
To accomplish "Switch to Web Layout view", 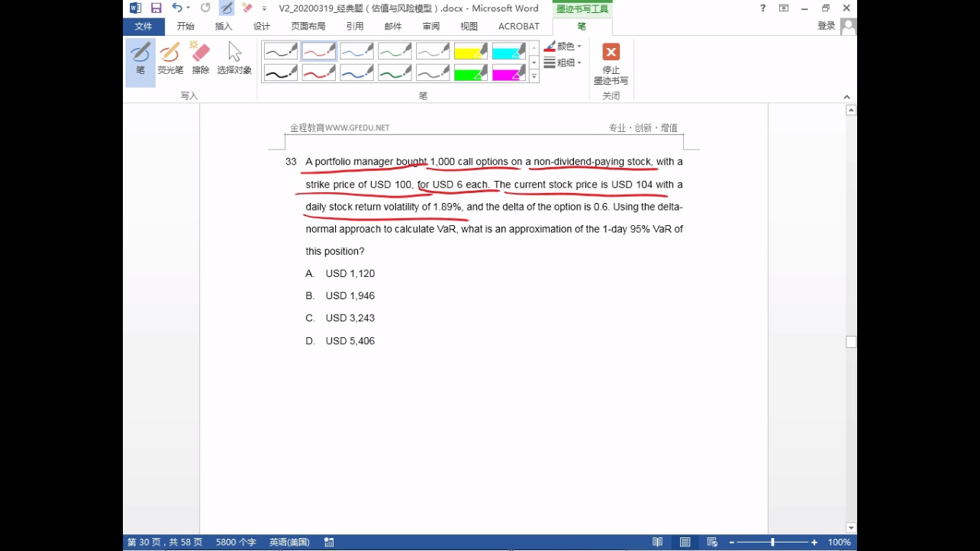I will tap(711, 542).
